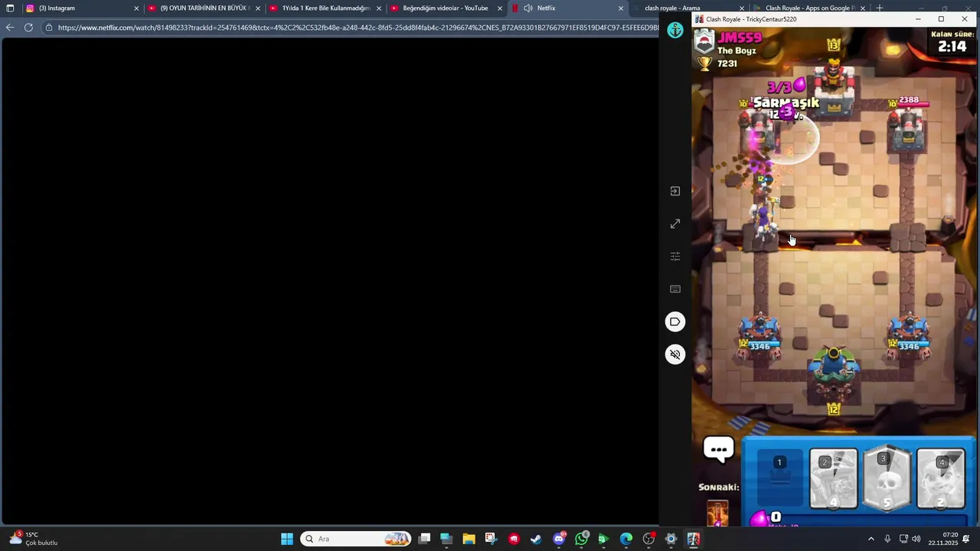This screenshot has height=551, width=980.
Task: Open a new browser tab
Action: click(880, 8)
